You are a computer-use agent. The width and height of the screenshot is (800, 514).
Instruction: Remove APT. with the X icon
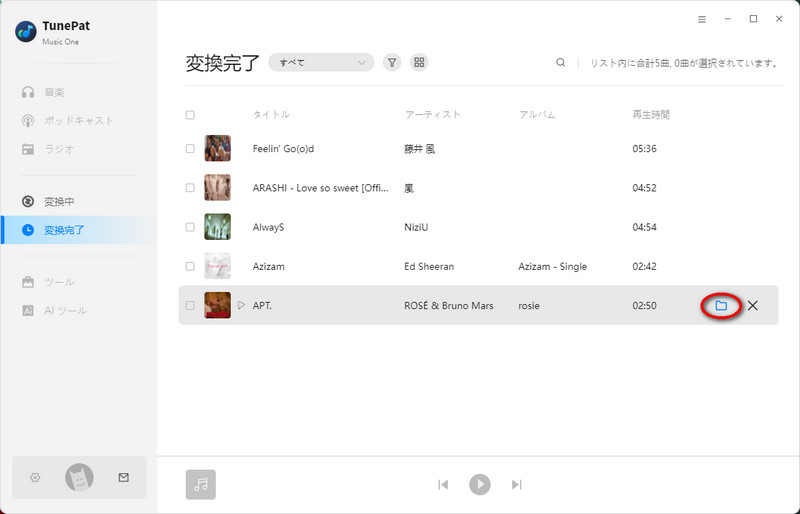[753, 306]
